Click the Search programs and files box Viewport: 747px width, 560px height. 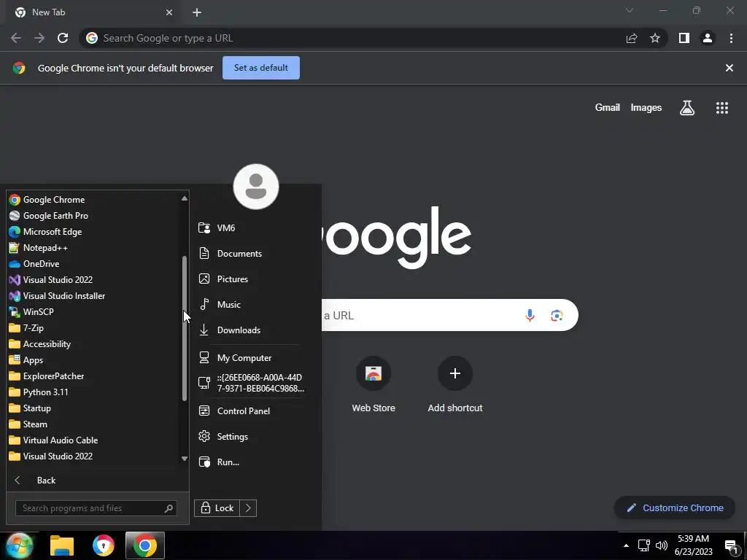point(96,508)
